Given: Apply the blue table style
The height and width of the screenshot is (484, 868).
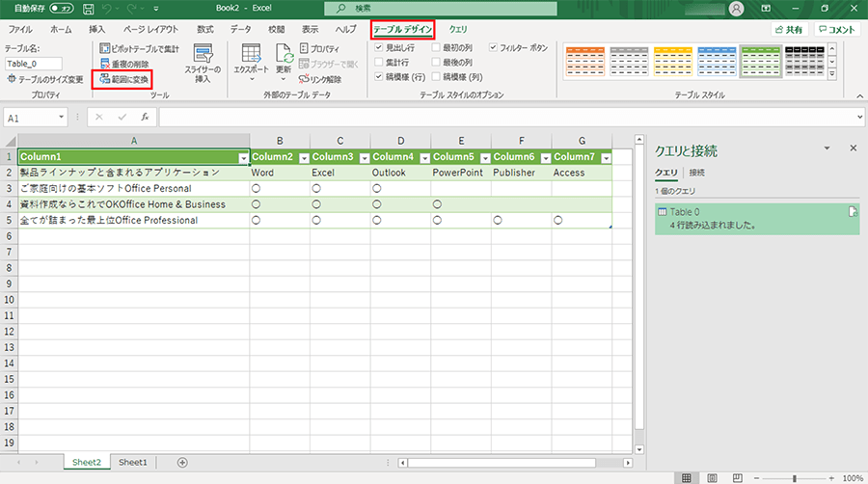Looking at the screenshot, I should point(717,62).
